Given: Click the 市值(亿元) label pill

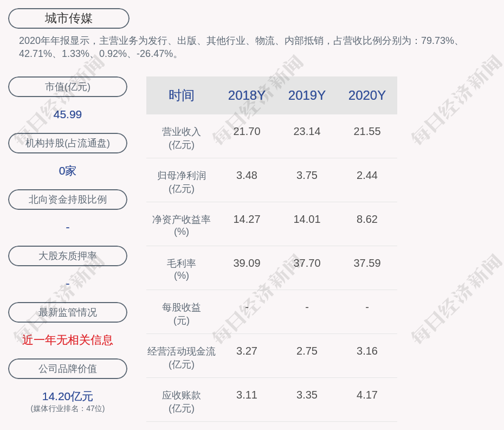Looking at the screenshot, I should pos(68,87).
